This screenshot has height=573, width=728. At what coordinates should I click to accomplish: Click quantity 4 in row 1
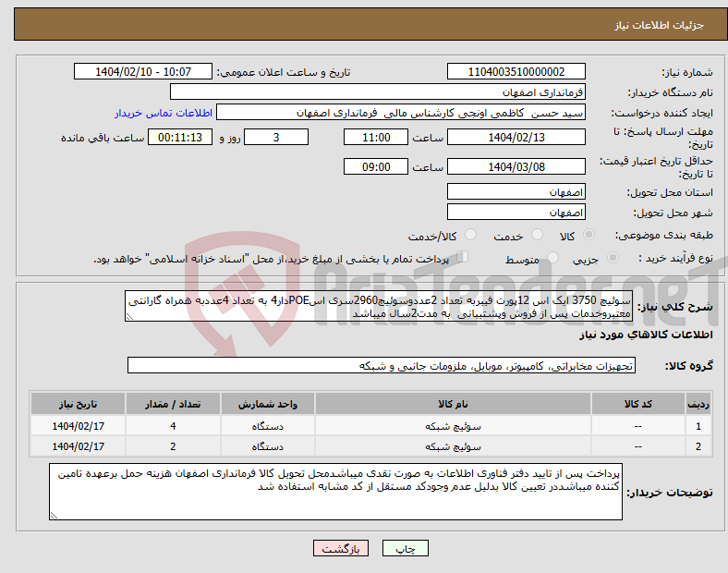173,426
